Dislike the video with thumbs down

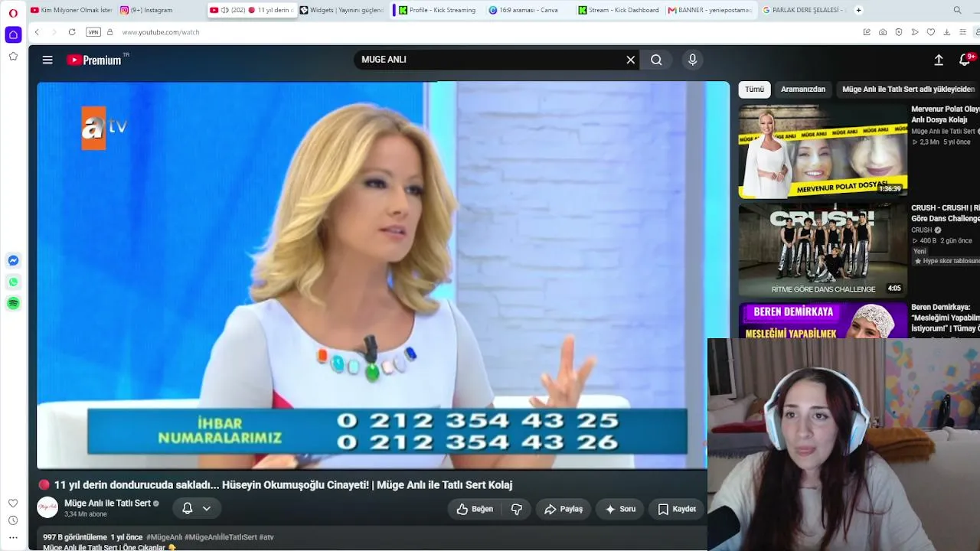(517, 509)
